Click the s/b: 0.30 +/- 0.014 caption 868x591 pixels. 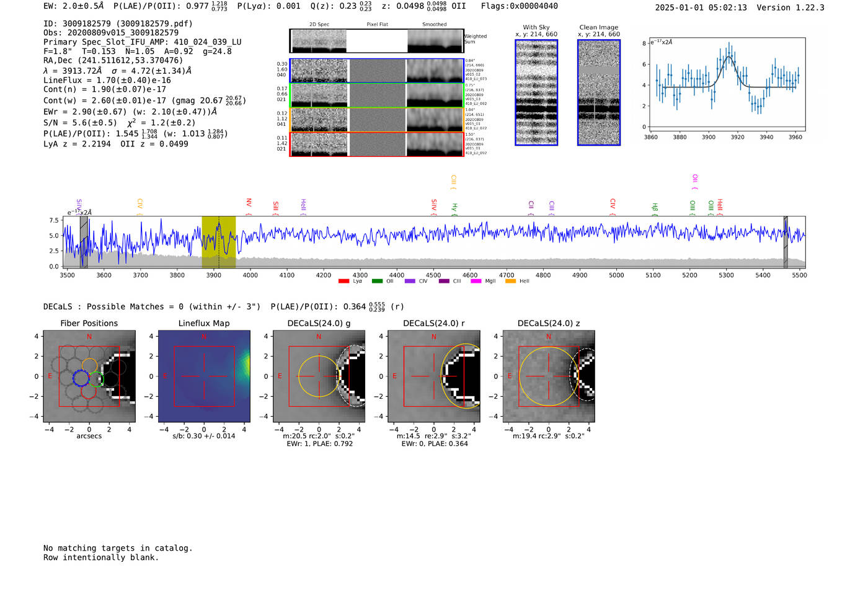coord(204,436)
